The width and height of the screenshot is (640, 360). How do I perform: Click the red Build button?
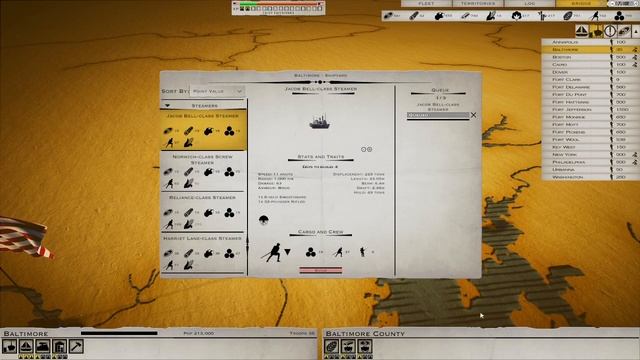tap(320, 270)
